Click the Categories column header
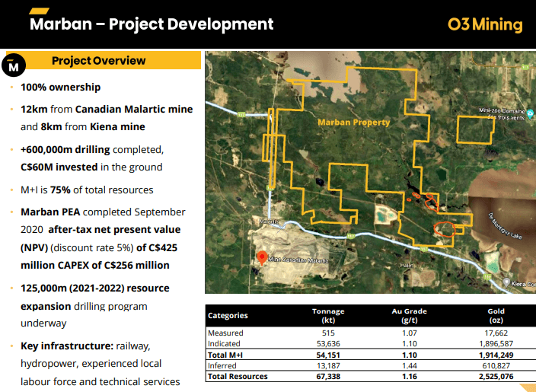This screenshot has height=392, width=536. pos(228,315)
